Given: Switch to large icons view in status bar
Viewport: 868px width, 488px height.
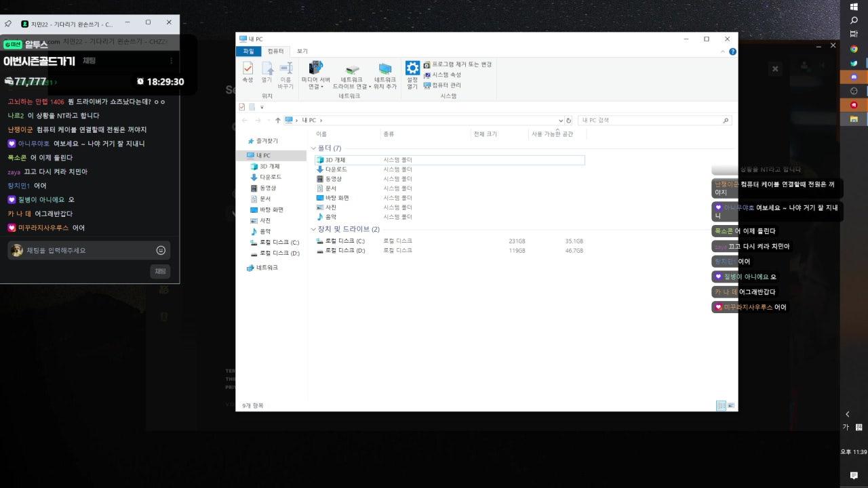Looking at the screenshot, I should pyautogui.click(x=731, y=406).
